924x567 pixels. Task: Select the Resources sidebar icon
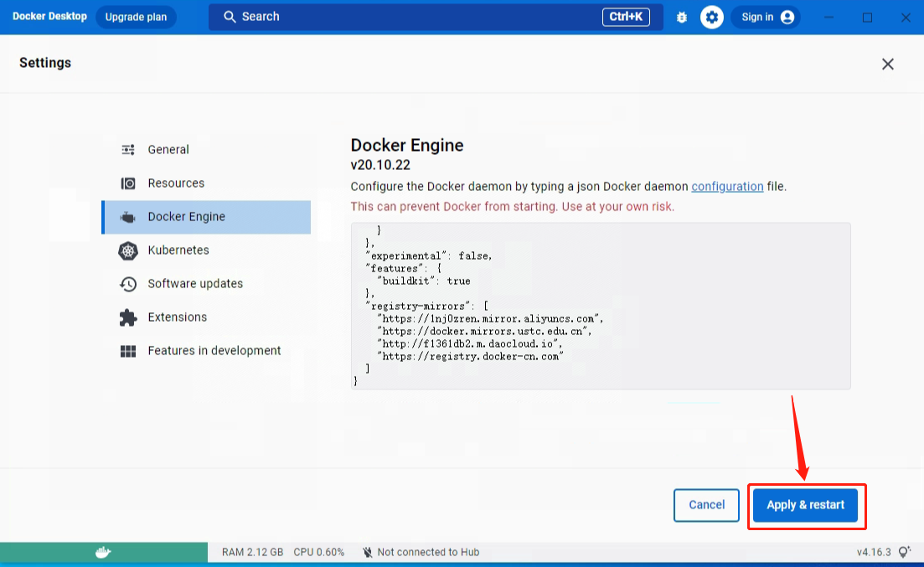(x=128, y=183)
